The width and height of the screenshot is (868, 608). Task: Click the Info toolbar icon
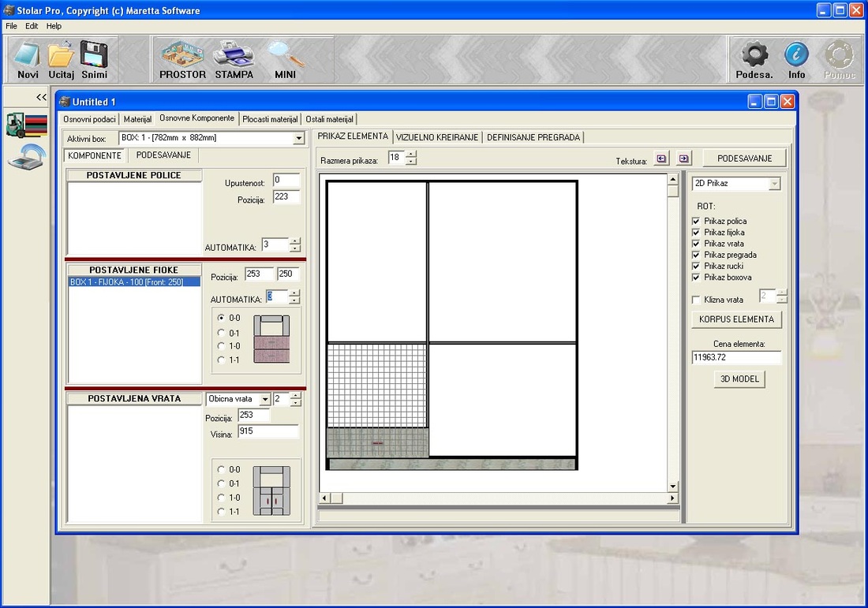(x=796, y=56)
